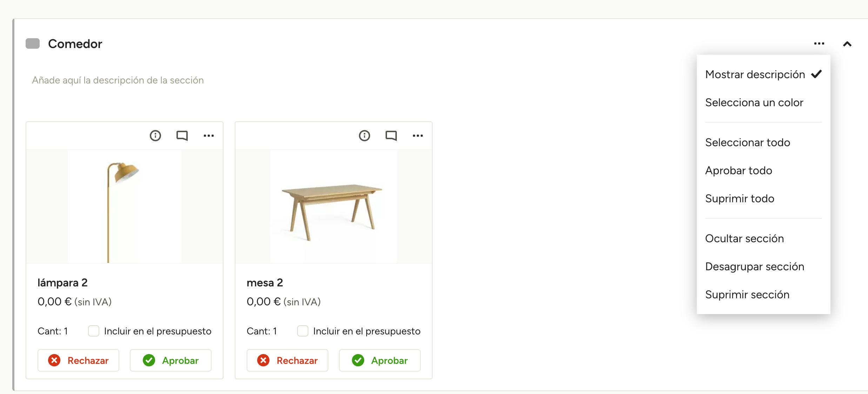Approve the mesa 2 item

click(x=380, y=360)
